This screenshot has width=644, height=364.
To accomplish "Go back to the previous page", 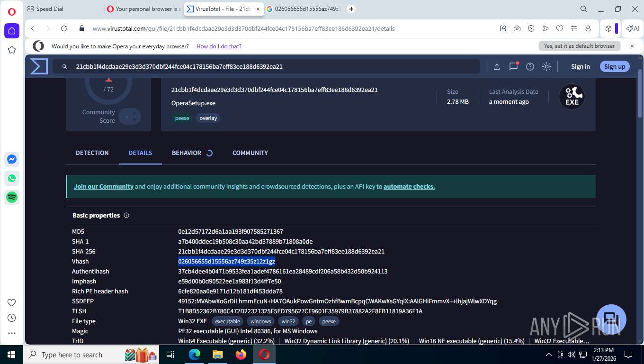I will (33, 28).
